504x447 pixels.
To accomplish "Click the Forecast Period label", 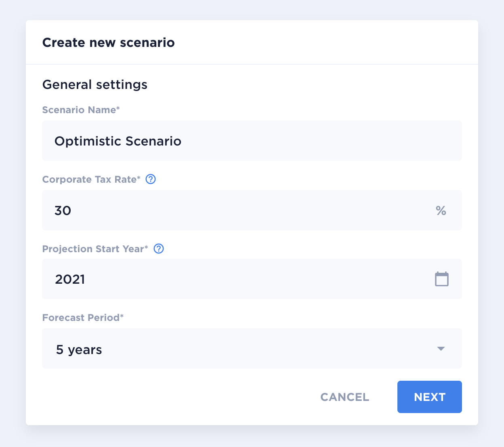I will 83,318.
